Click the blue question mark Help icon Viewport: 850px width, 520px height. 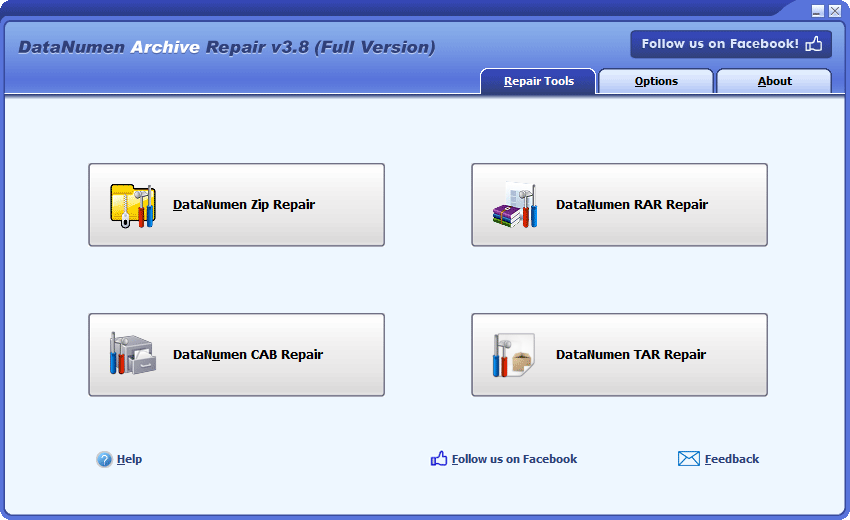tap(104, 460)
